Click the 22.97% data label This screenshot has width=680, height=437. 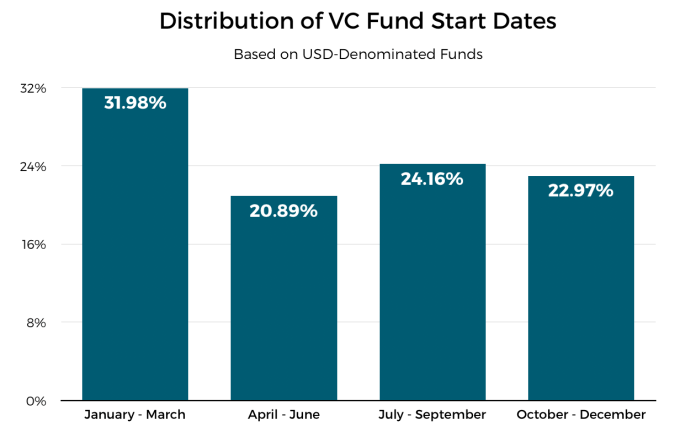[x=581, y=190]
